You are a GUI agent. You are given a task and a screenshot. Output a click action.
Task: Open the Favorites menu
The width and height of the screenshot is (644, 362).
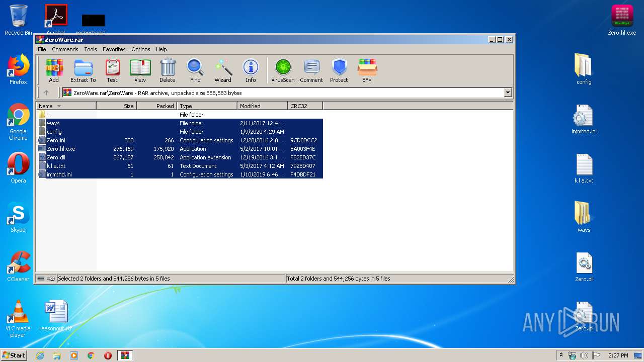click(114, 49)
